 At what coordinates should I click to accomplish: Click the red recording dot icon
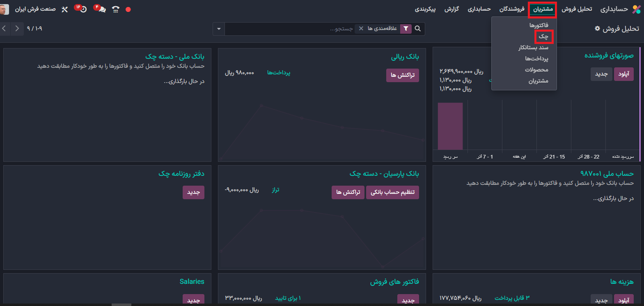point(128,9)
